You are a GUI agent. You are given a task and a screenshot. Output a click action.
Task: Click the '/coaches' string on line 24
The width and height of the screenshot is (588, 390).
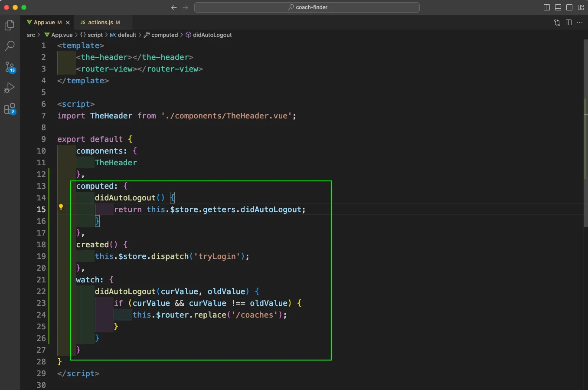[255, 315]
